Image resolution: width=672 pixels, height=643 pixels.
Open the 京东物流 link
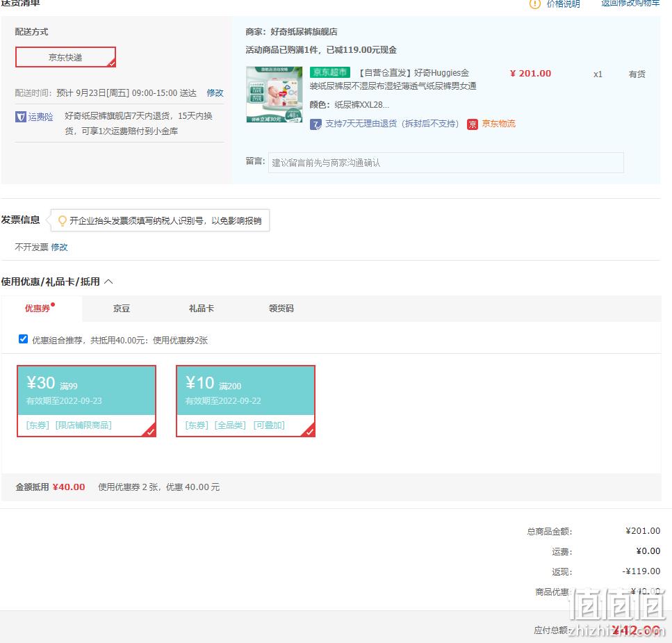498,124
